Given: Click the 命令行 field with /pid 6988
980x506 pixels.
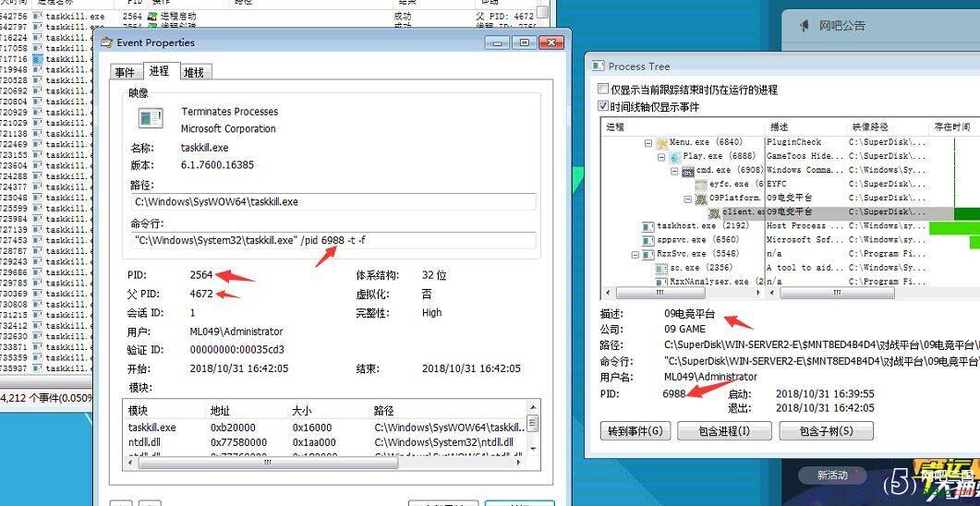Looking at the screenshot, I should point(333,240).
